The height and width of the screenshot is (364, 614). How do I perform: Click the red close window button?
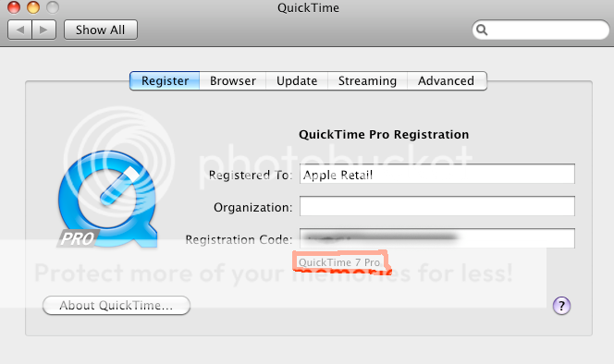pos(14,7)
